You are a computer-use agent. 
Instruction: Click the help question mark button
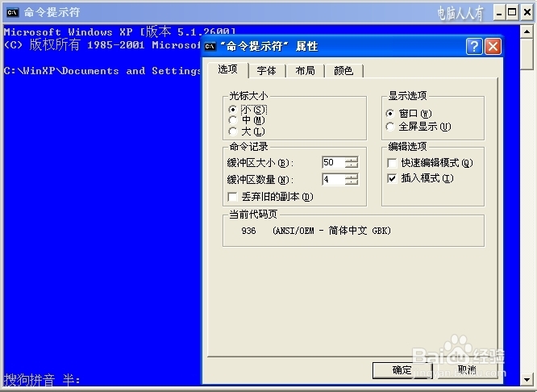click(x=474, y=46)
